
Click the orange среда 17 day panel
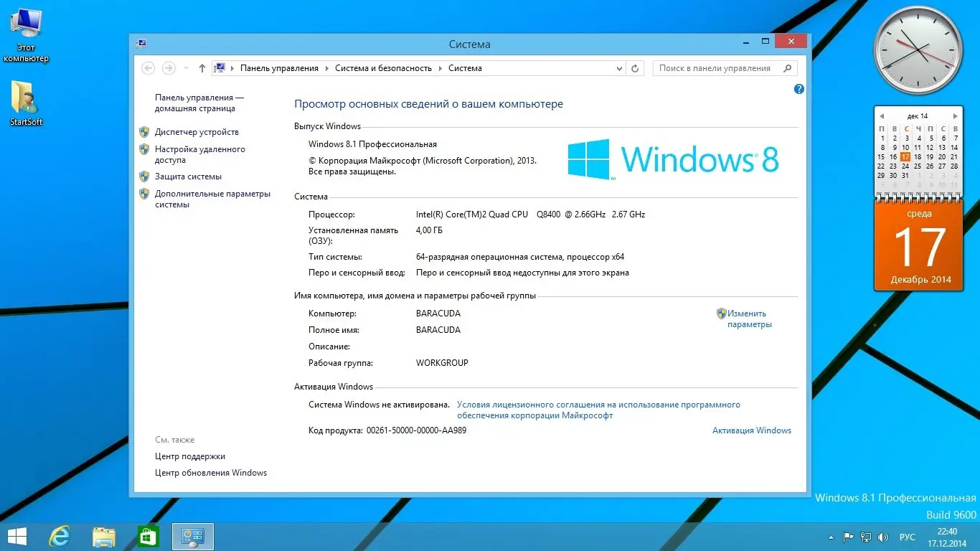coord(919,246)
